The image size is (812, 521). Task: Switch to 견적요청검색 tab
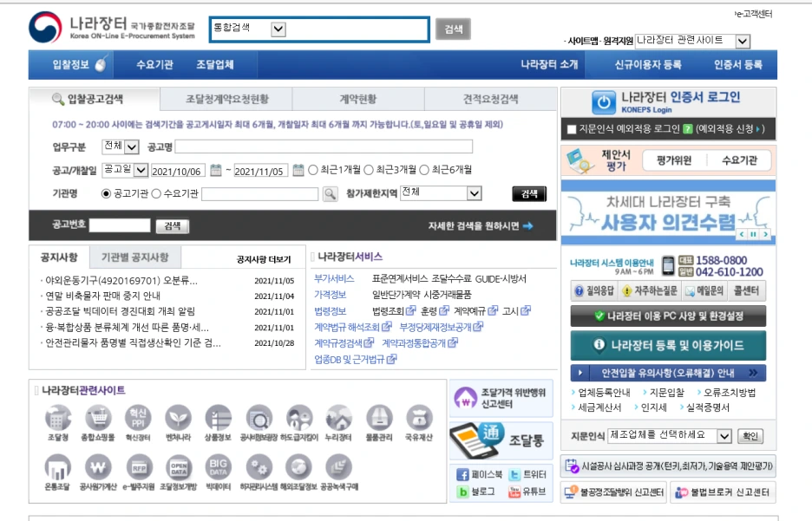coord(490,99)
